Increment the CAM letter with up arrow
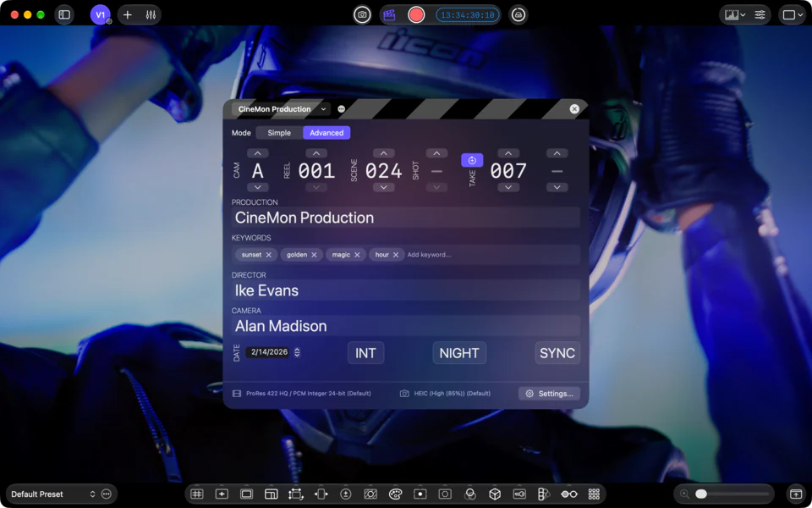Viewport: 812px width, 508px height. [x=257, y=153]
